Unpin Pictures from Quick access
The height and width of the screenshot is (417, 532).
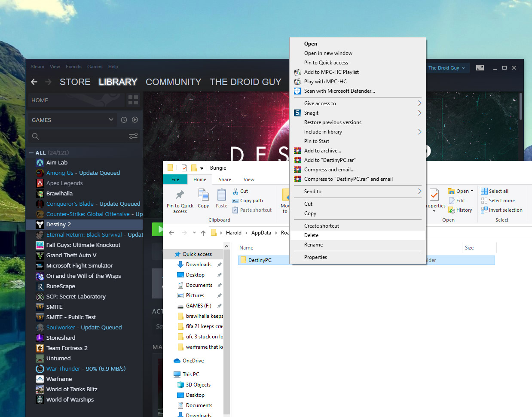pyautogui.click(x=219, y=295)
